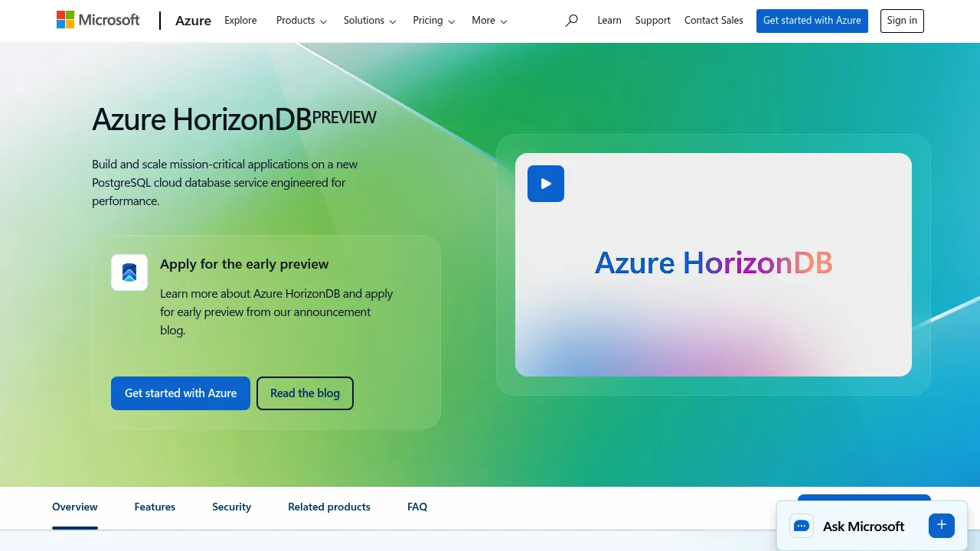Click the HorizonDB product icon in the preview card
980x551 pixels.
coord(129,272)
